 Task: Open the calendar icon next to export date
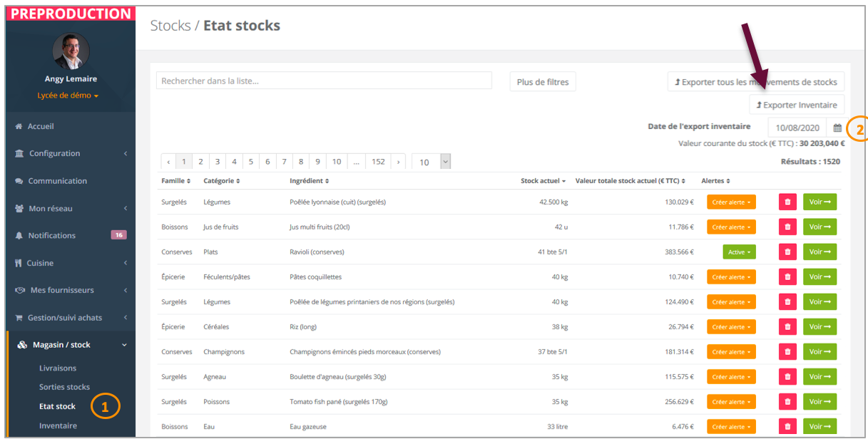coord(837,128)
